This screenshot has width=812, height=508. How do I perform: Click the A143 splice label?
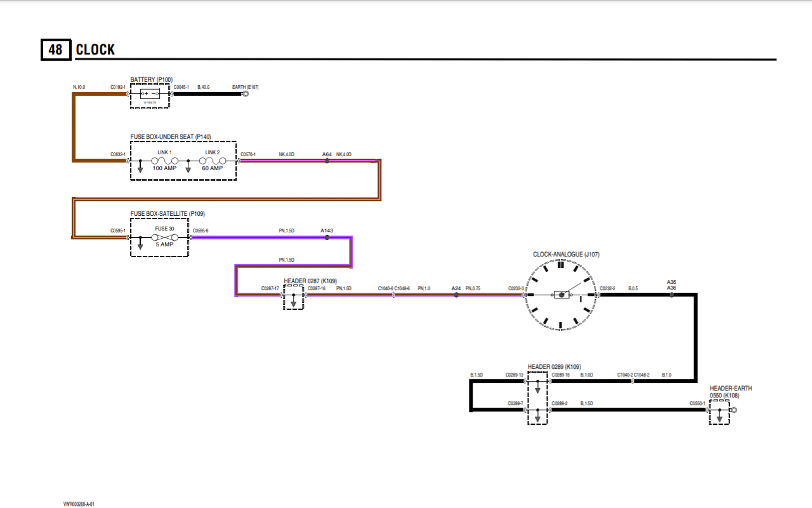click(327, 231)
